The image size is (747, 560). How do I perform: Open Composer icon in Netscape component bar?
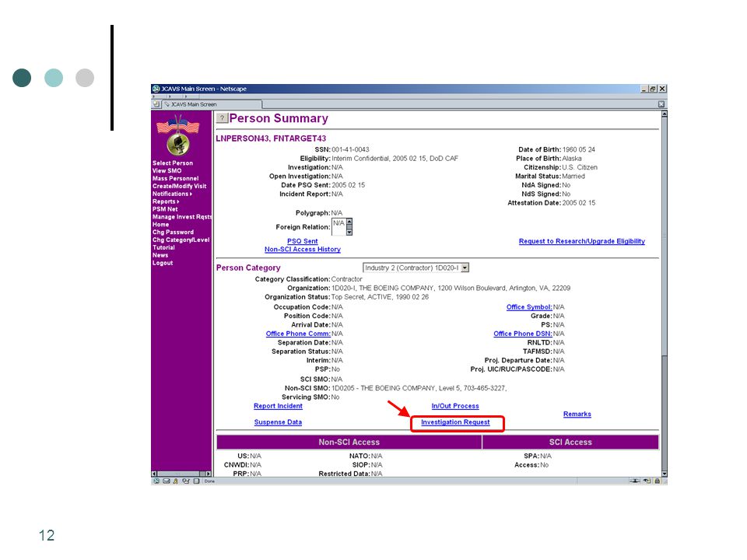(186, 481)
